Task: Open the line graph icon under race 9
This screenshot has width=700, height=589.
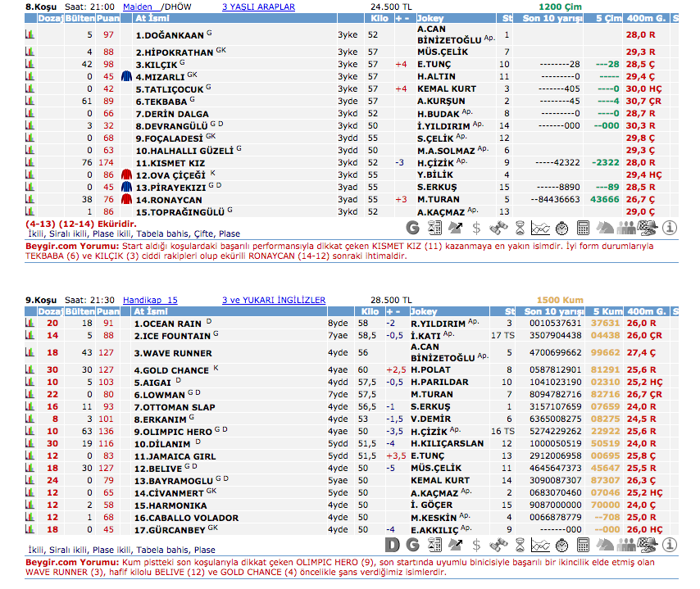Action: (540, 545)
